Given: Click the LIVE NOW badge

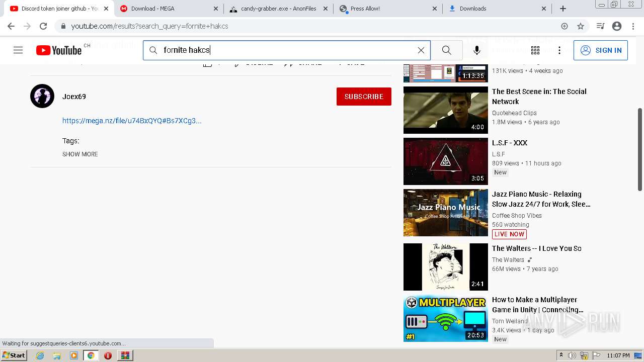Looking at the screenshot, I should [x=509, y=234].
